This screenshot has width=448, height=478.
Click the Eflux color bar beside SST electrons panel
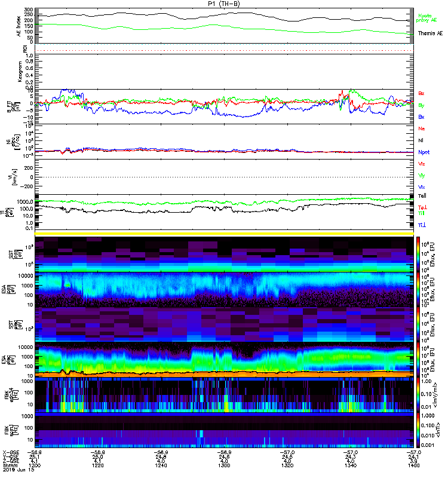(x=418, y=324)
